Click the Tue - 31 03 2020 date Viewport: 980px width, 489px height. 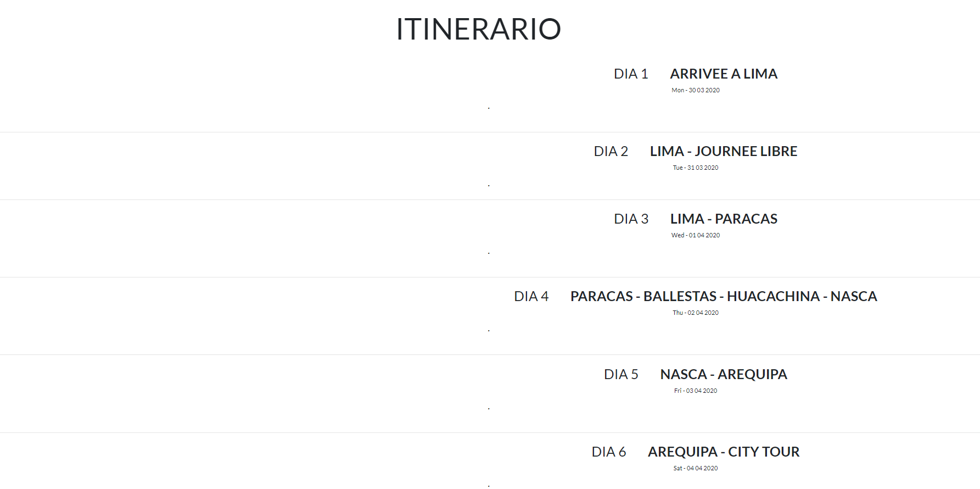[695, 168]
